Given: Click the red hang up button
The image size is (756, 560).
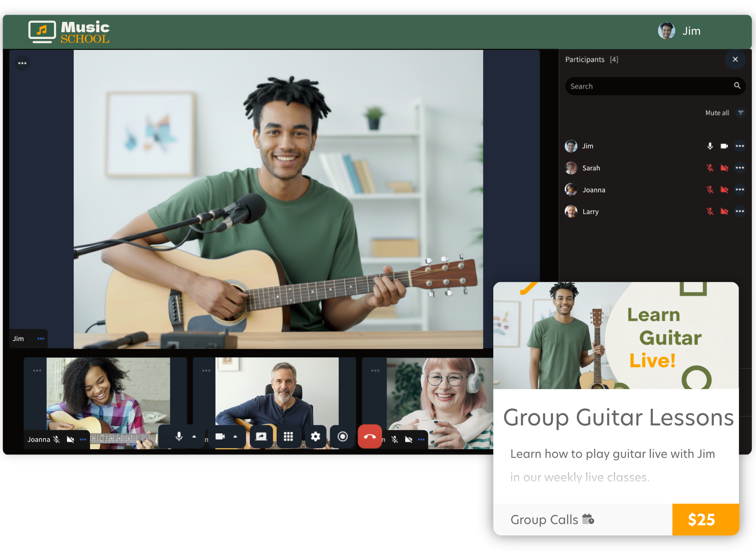Looking at the screenshot, I should [x=370, y=436].
